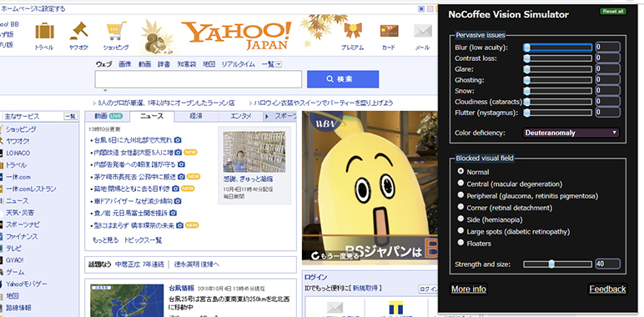Open the Shopping cart icon
The width and height of the screenshot is (644, 317).
pos(116,31)
